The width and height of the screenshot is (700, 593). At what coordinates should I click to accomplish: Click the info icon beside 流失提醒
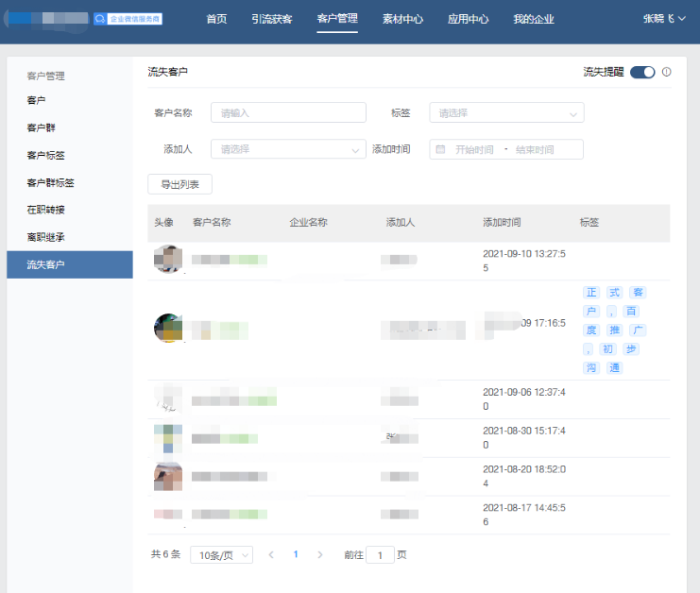667,72
